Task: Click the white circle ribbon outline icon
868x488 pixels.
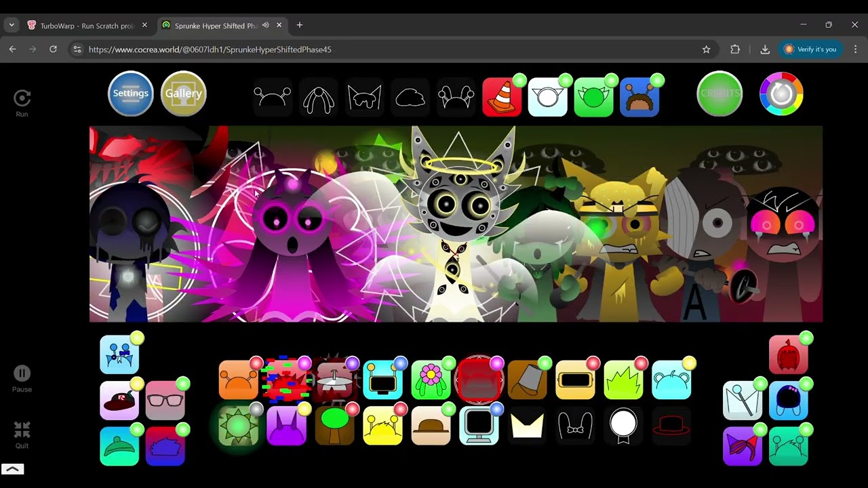Action: (x=623, y=426)
